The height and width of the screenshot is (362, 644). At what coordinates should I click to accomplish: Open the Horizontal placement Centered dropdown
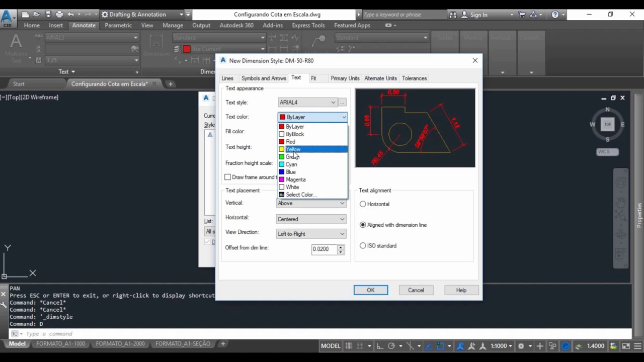(311, 219)
